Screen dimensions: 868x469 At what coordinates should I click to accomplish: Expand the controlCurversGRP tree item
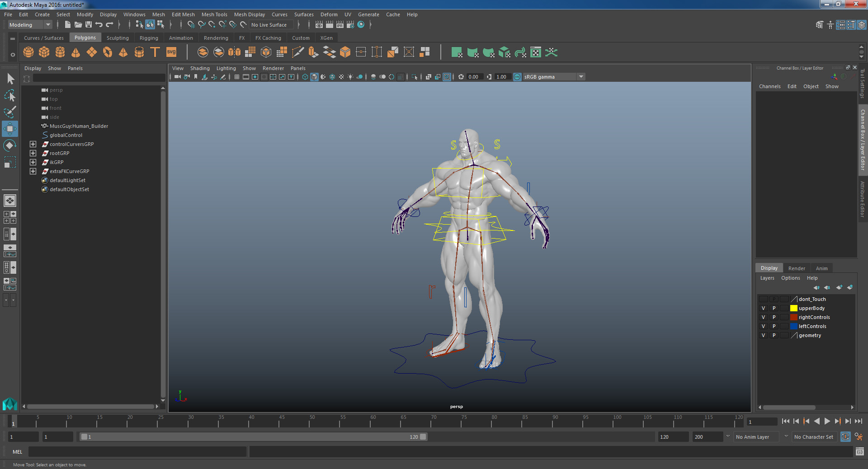click(33, 144)
